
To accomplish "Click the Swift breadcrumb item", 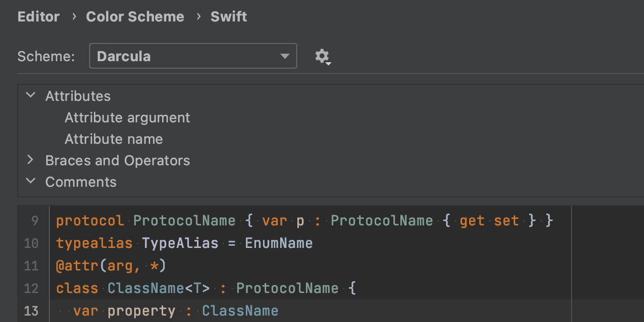I will 229,17.
